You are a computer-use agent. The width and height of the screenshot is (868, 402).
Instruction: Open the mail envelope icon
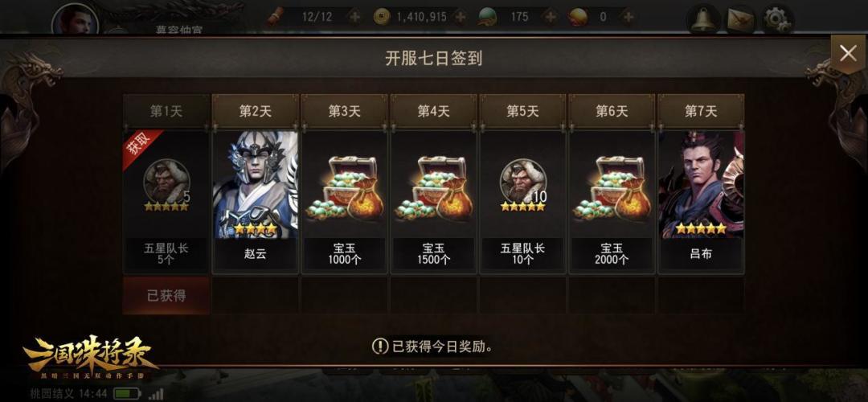[741, 20]
